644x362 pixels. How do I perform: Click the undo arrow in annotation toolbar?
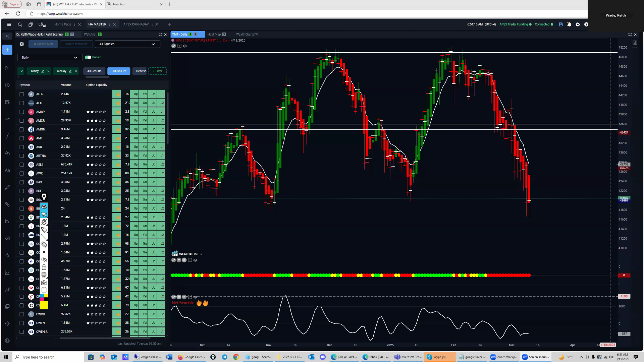(44, 260)
